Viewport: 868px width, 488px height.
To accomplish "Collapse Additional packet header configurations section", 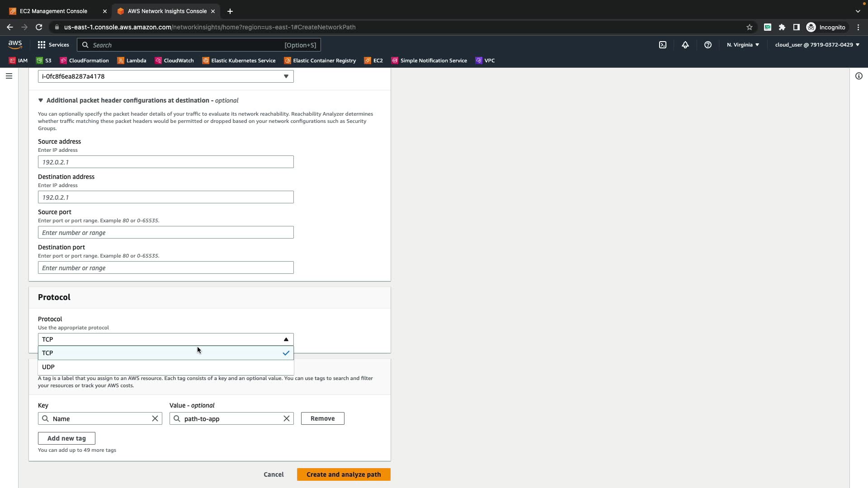I will tap(41, 100).
